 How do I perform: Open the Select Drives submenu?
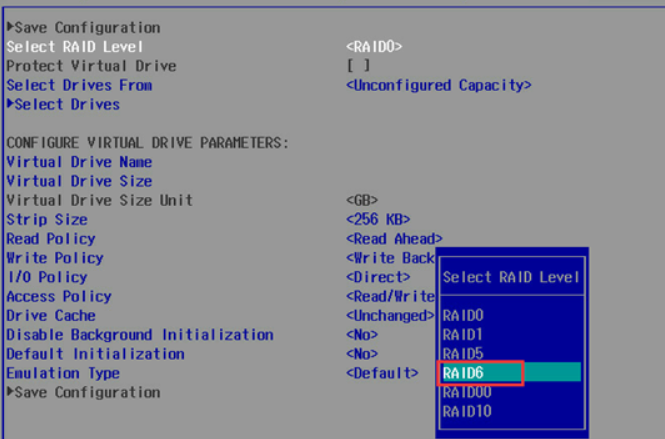click(66, 105)
